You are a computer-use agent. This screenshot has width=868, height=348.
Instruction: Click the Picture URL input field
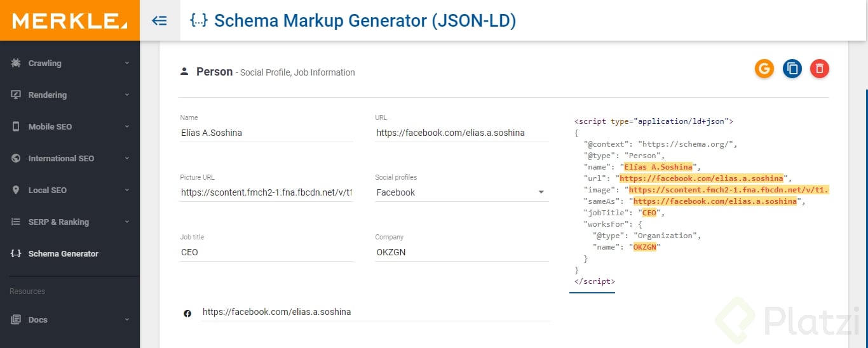coord(266,192)
